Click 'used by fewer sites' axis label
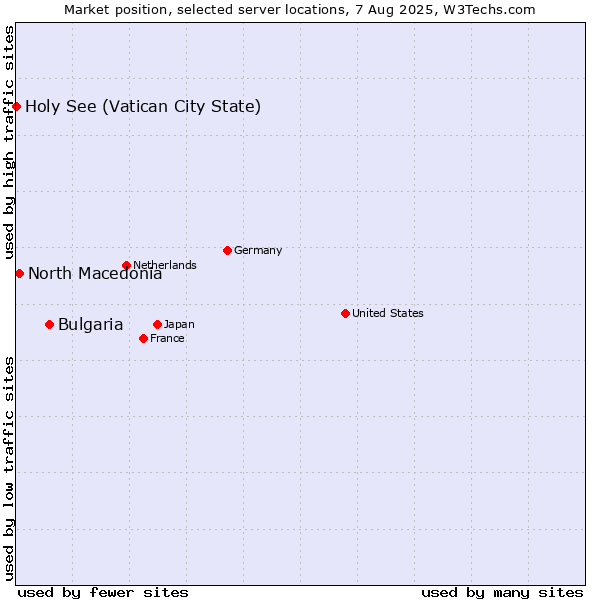This screenshot has height=600, width=600. (103, 593)
